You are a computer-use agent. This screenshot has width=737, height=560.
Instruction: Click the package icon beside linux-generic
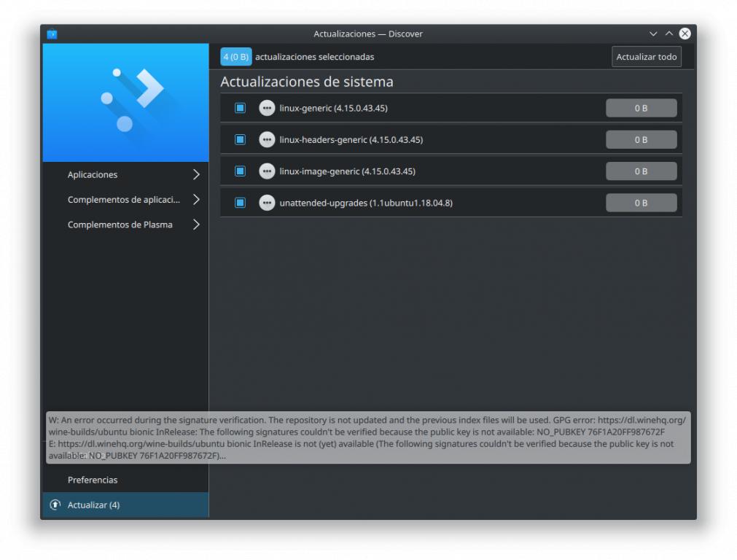(267, 108)
